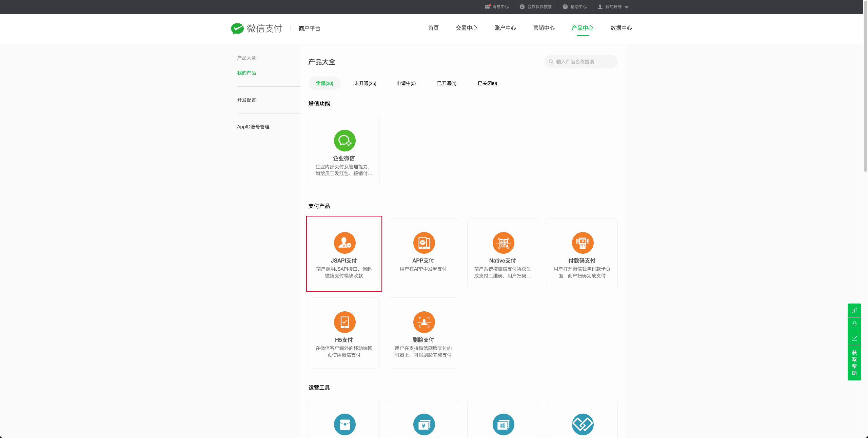Click the download icon in right floating bar

854,324
